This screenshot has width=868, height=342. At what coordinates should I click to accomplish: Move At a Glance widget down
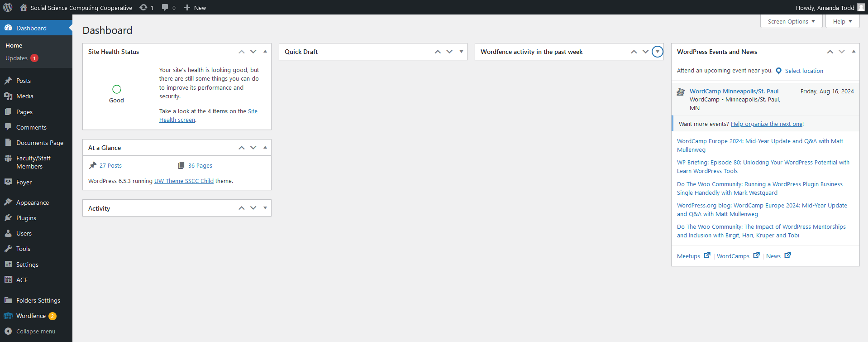tap(253, 148)
